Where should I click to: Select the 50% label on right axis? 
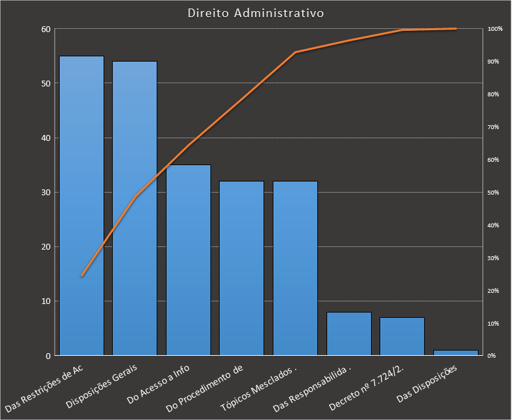(x=493, y=193)
